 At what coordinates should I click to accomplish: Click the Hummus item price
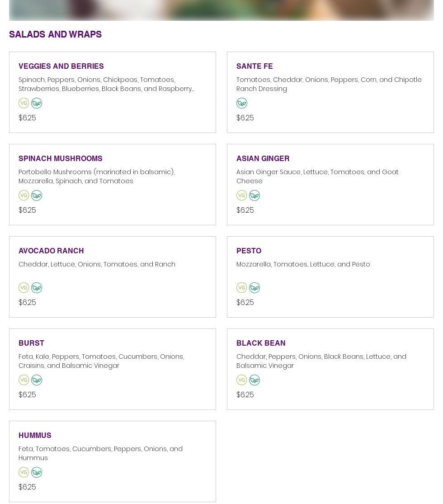click(27, 487)
